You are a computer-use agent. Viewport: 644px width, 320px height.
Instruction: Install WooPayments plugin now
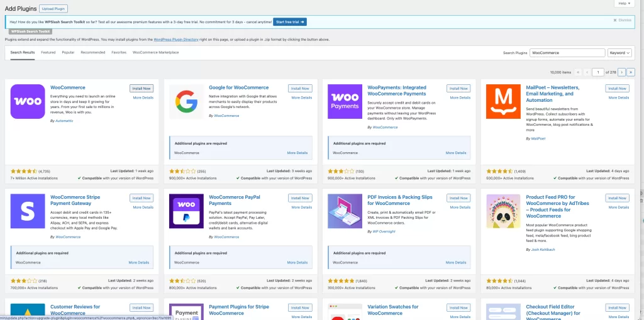[458, 88]
